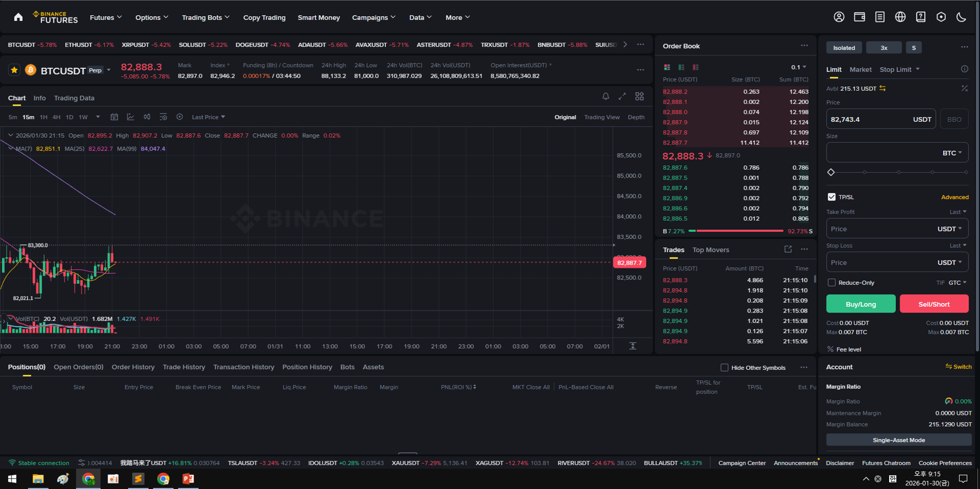
Task: Open the language globe icon
Action: point(900,17)
